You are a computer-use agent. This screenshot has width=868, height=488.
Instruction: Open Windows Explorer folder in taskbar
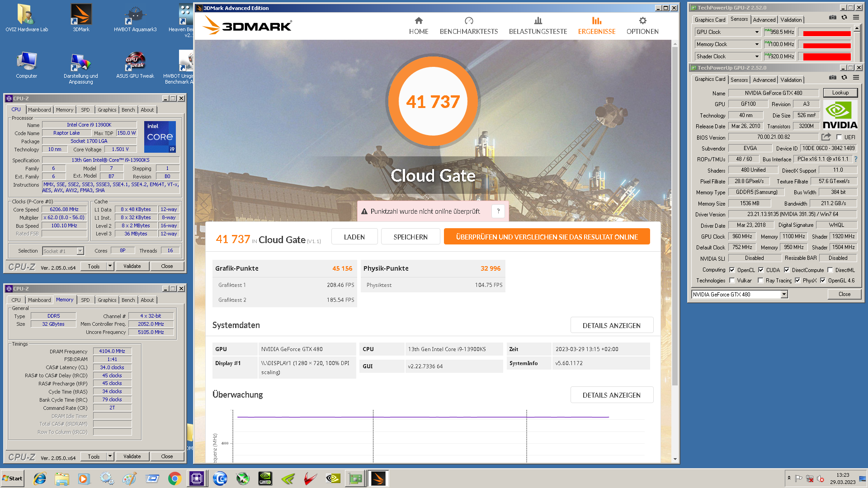coord(62,479)
